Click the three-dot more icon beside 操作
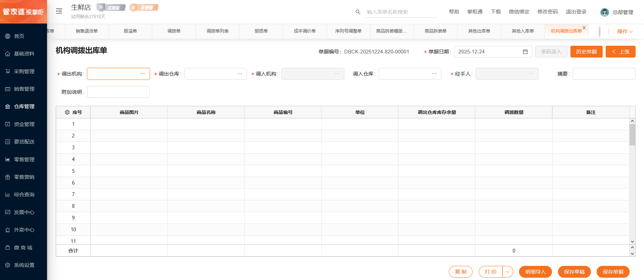The height and width of the screenshot is (280, 644). click(608, 31)
